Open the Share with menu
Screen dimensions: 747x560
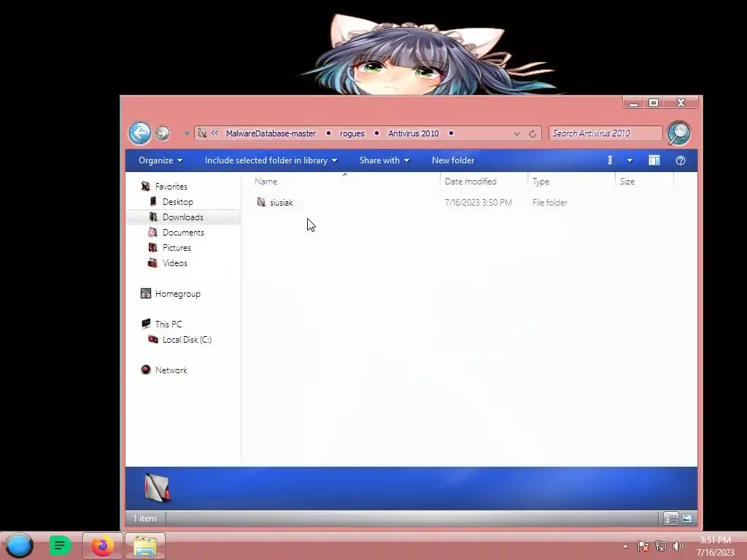click(384, 160)
